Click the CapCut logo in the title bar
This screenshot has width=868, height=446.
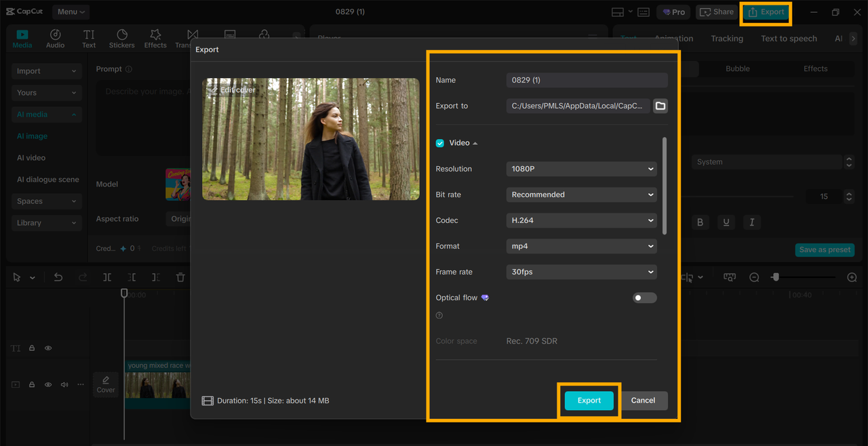[25, 12]
